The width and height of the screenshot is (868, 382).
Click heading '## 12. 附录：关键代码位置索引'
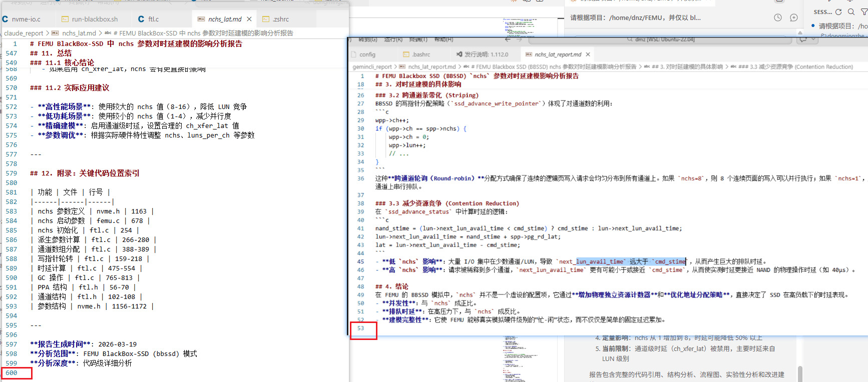85,173
